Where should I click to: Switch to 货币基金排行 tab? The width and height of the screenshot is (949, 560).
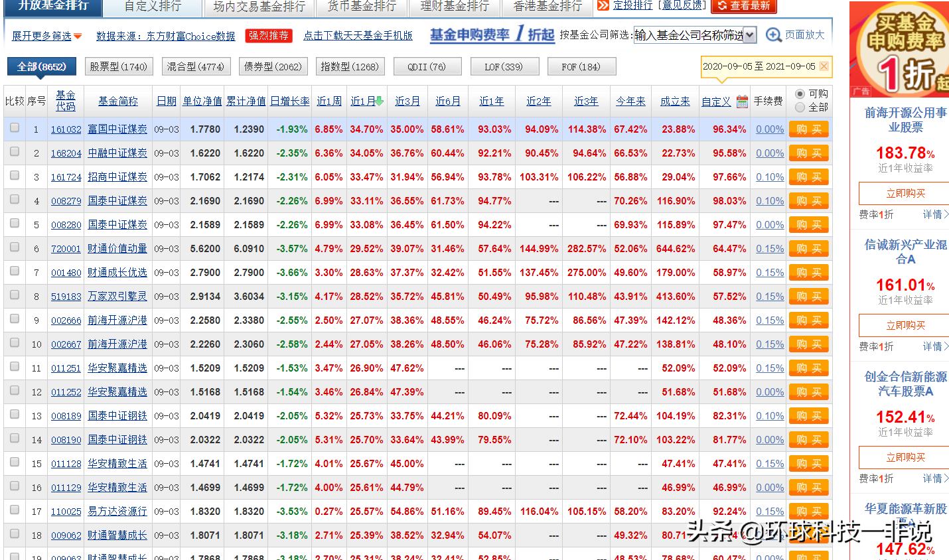pos(362,7)
